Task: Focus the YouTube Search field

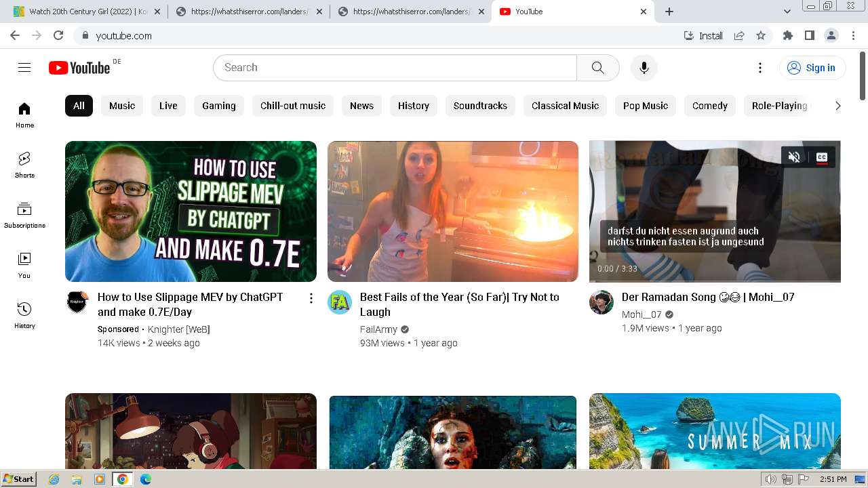Action: tap(395, 68)
